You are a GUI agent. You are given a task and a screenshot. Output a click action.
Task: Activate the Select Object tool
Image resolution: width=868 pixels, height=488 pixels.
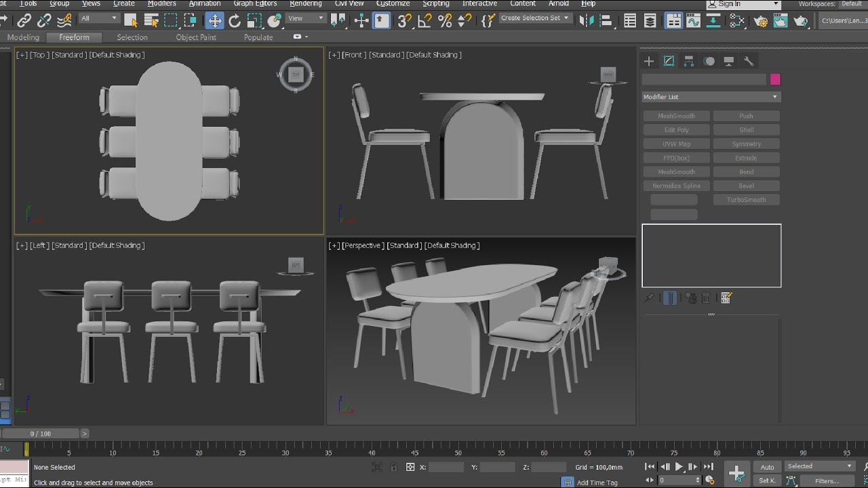[131, 21]
